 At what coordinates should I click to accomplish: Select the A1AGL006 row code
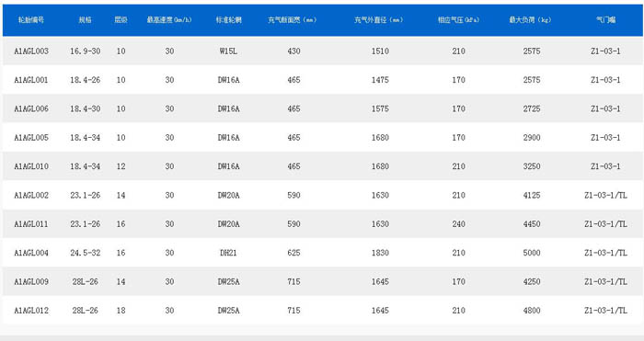pyautogui.click(x=31, y=108)
